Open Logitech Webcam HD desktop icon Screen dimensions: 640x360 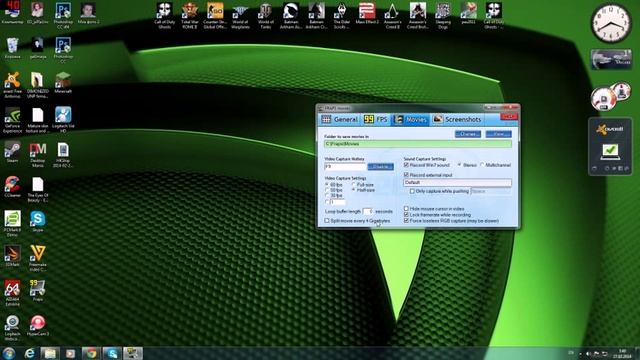pos(63,120)
